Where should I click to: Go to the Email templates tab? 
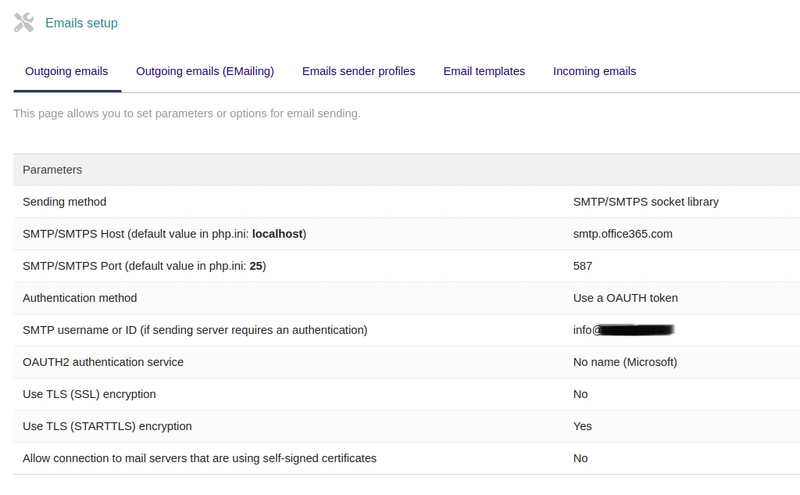(484, 71)
